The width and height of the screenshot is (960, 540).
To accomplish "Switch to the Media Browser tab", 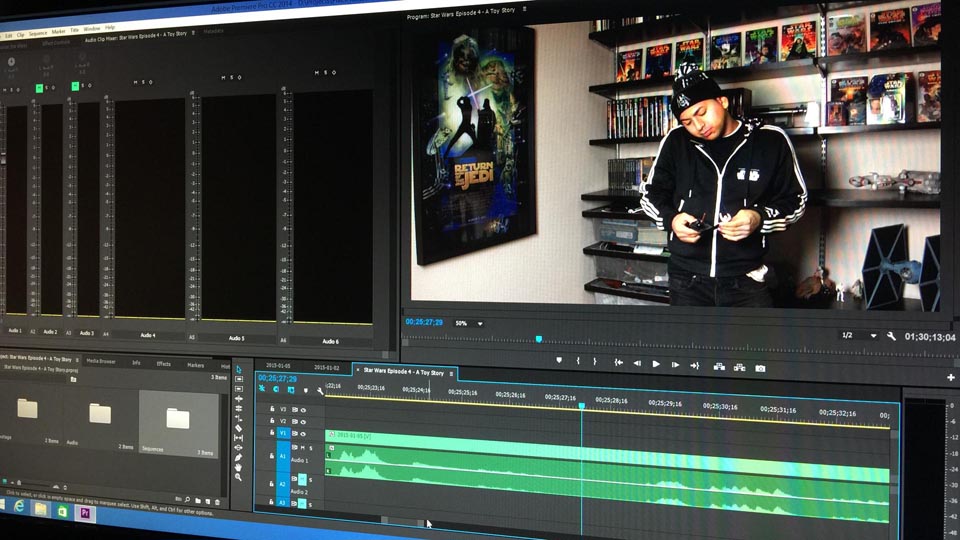I will [100, 361].
